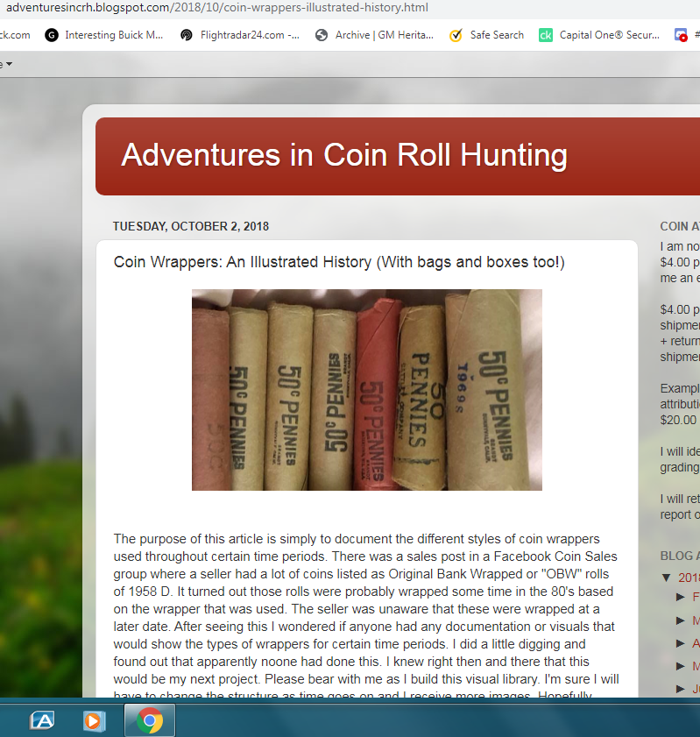Expand the third month under 2018 archive
Image resolution: width=700 pixels, height=737 pixels.
pos(680,643)
